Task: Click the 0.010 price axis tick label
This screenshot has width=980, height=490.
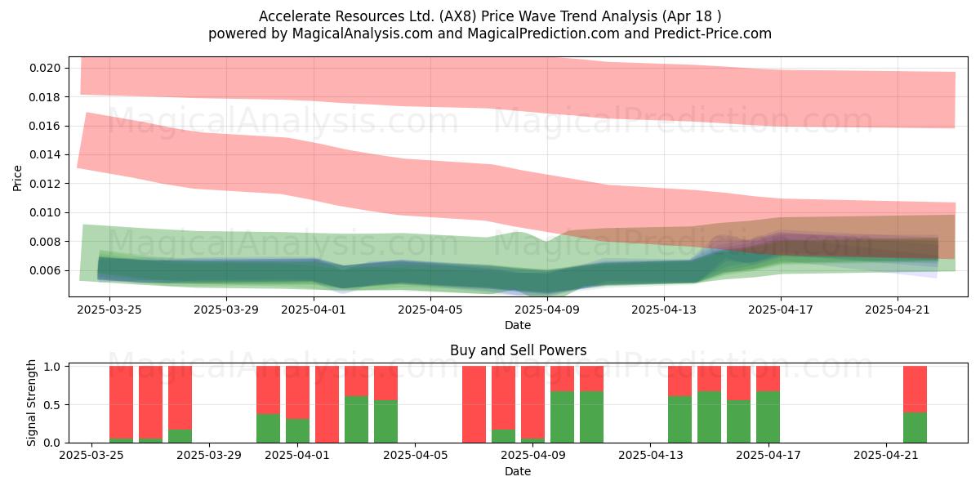Action: coord(46,212)
